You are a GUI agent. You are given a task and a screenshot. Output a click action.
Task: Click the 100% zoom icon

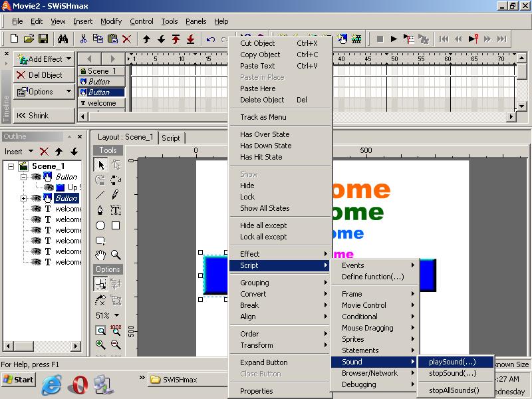click(x=115, y=330)
